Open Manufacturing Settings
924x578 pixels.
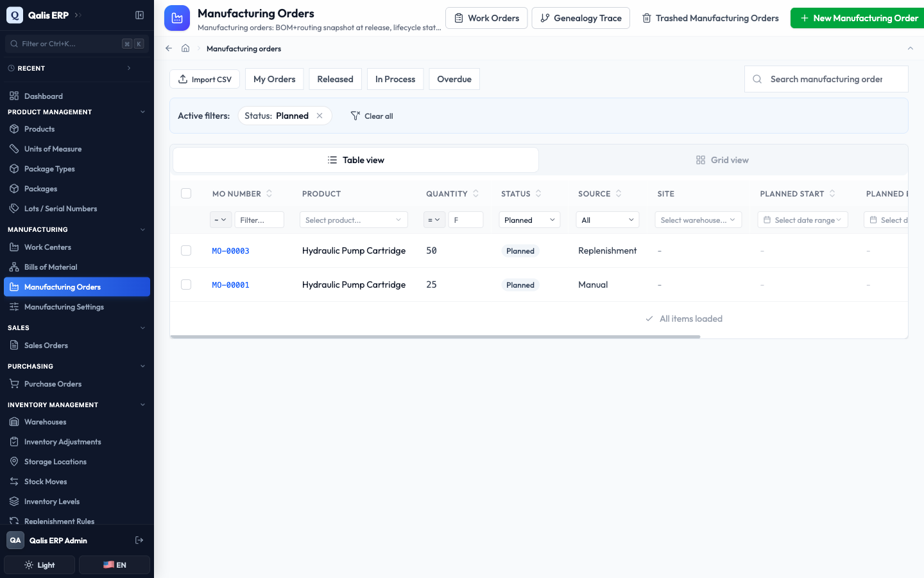77,307
